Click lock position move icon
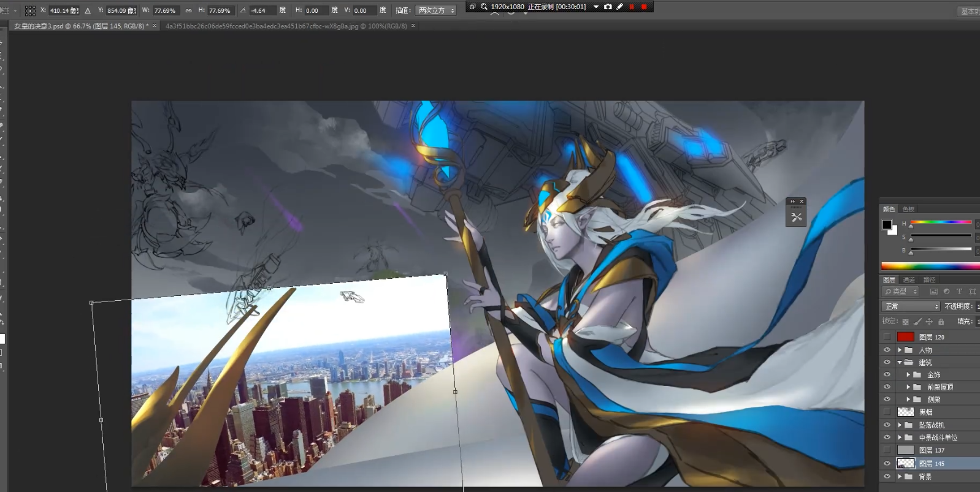This screenshot has width=980, height=492. [x=929, y=322]
